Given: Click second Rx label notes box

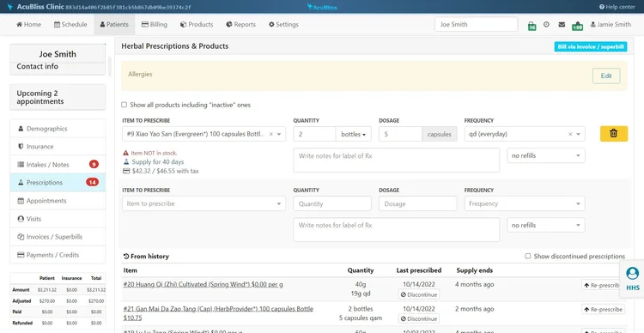Looking at the screenshot, I should 397,229.
